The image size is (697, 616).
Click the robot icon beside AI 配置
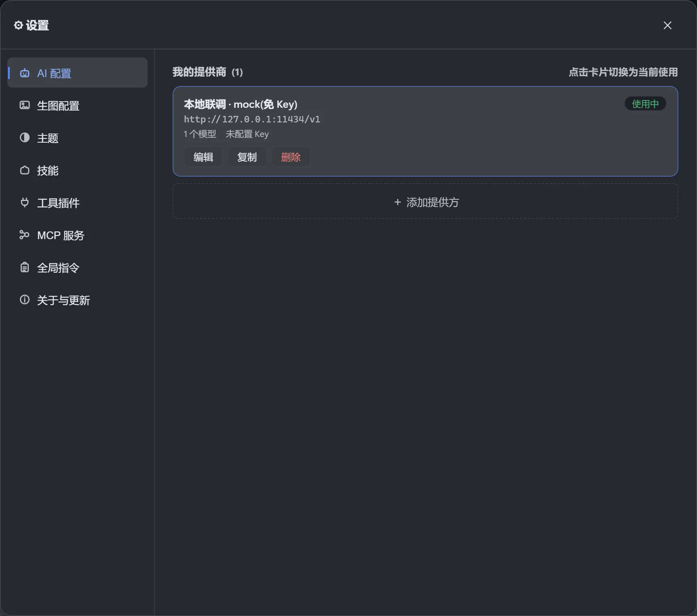(25, 73)
